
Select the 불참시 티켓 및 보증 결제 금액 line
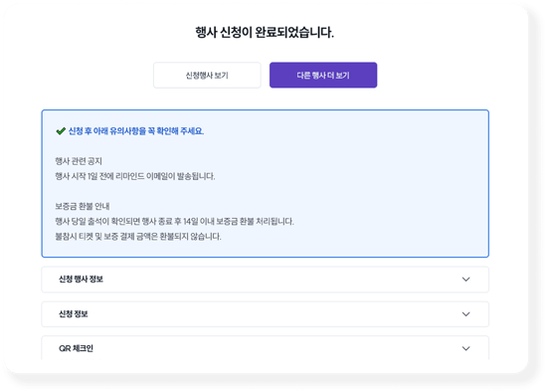pyautogui.click(x=138, y=237)
